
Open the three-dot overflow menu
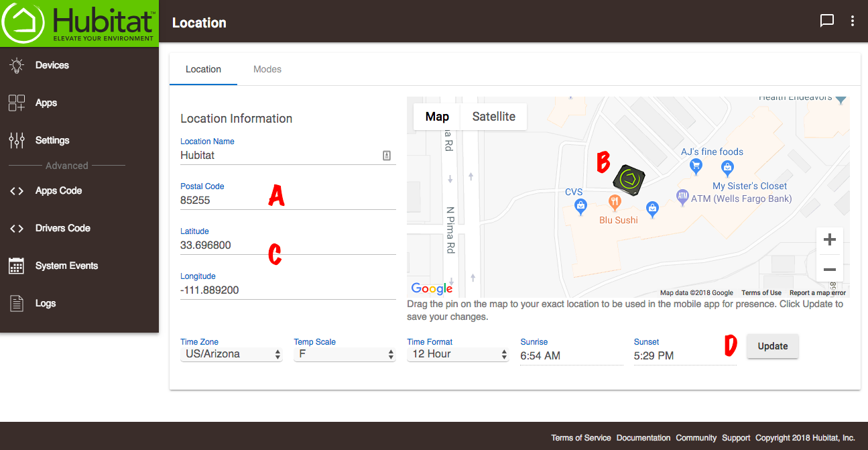(853, 21)
